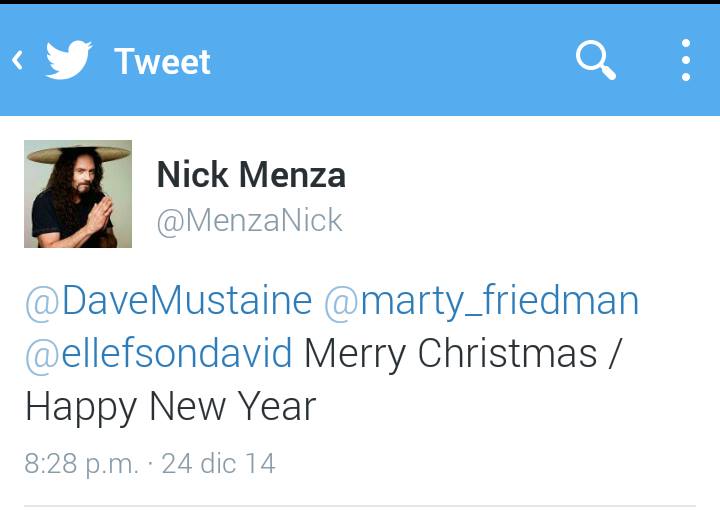Click the Twitter bird logo

coord(69,60)
